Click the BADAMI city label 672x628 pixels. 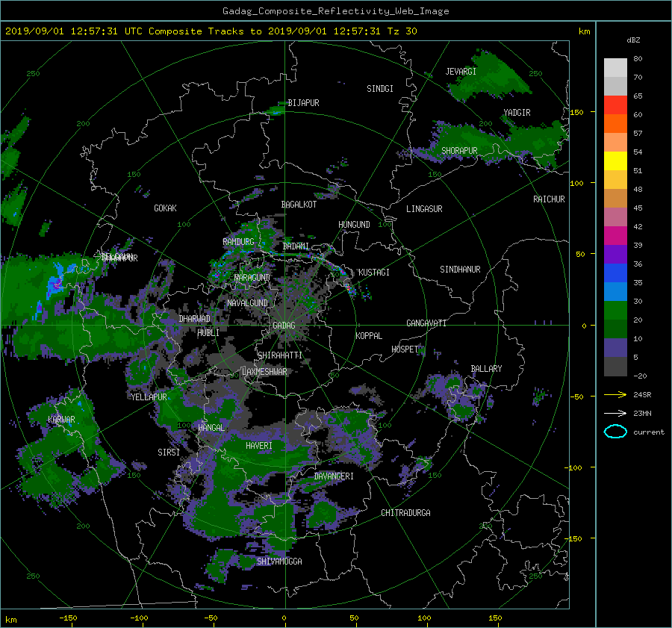[x=296, y=246]
